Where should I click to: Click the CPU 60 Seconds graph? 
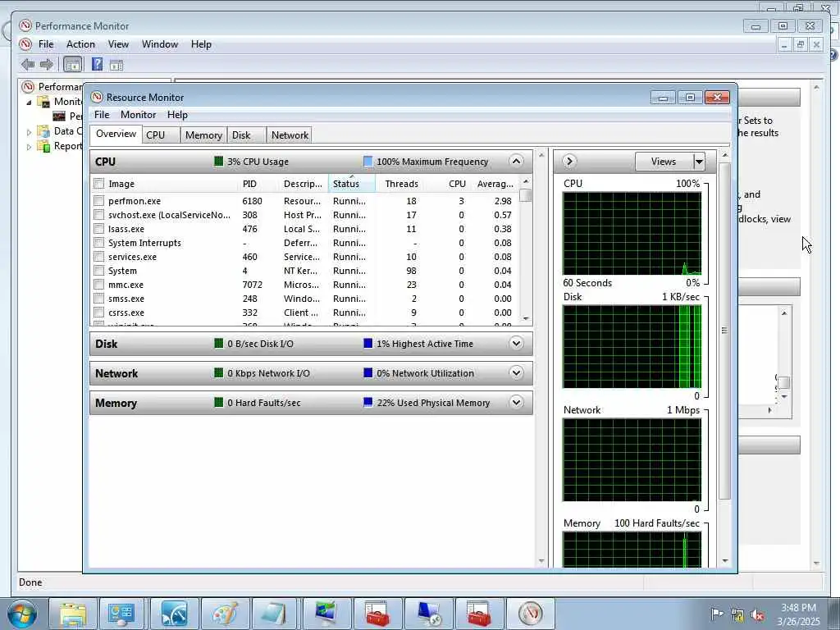pos(632,234)
